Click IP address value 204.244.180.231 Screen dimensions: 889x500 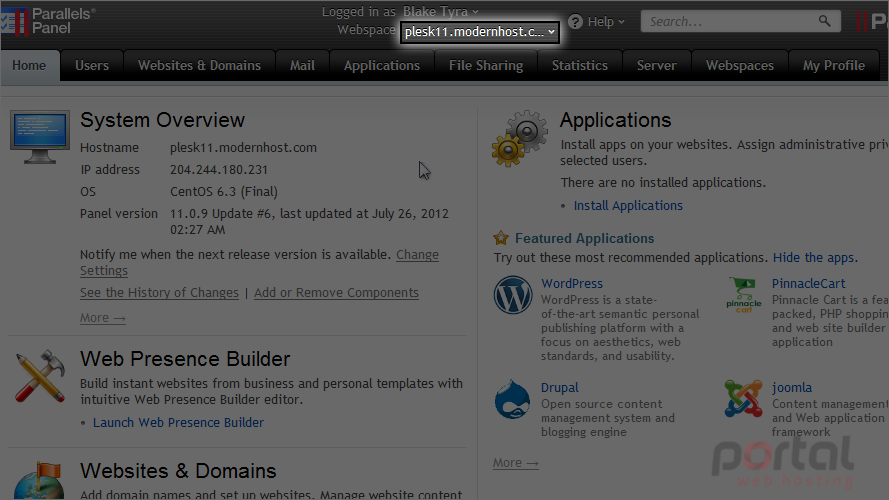tap(219, 170)
